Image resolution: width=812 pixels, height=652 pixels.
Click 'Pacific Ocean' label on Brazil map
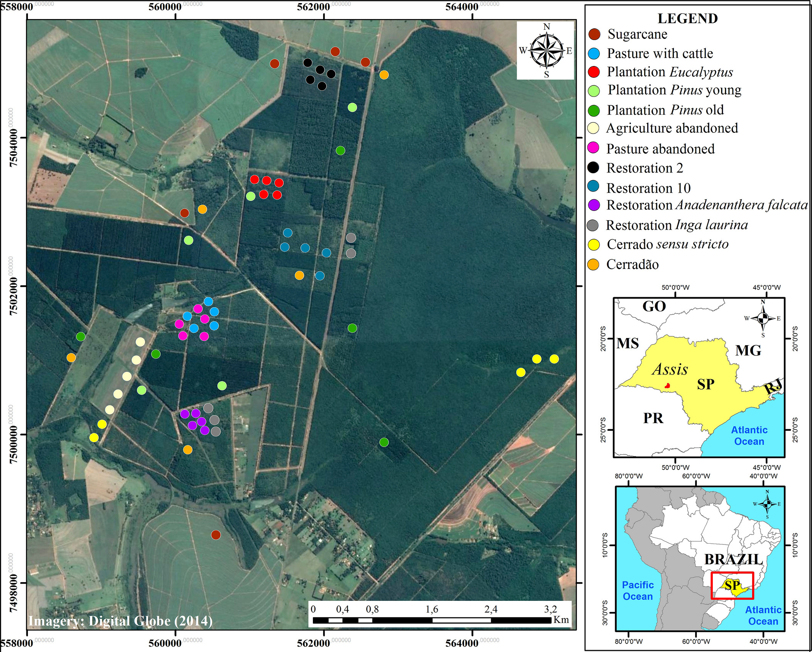638,591
